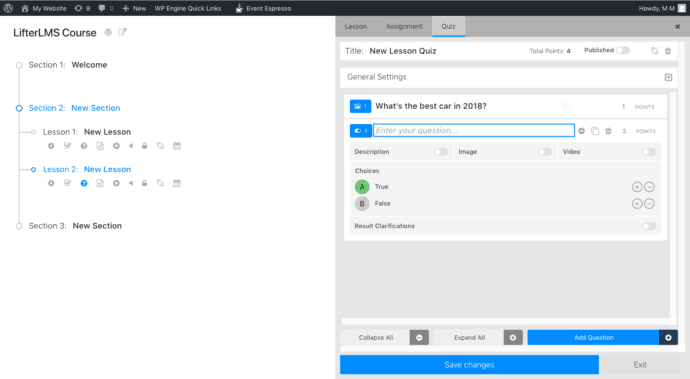
Task: Open Lesson 2 blue quiz icon
Action: pyautogui.click(x=84, y=183)
